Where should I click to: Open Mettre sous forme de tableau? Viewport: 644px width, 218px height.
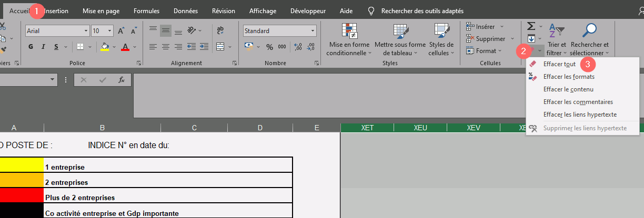[x=400, y=32]
